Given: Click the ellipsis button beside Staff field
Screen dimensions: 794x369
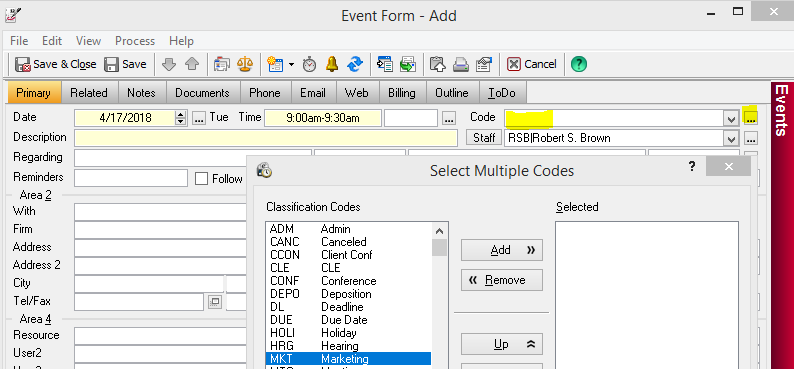Looking at the screenshot, I should [751, 139].
